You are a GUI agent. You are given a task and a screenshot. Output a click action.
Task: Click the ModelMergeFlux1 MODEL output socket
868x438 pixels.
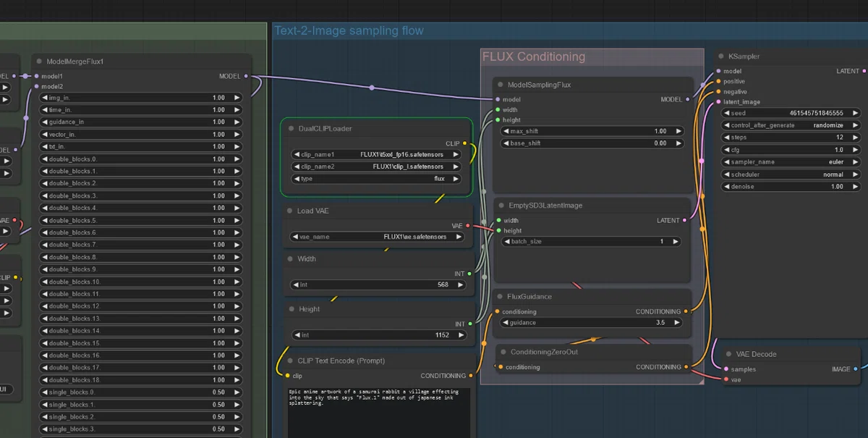246,76
